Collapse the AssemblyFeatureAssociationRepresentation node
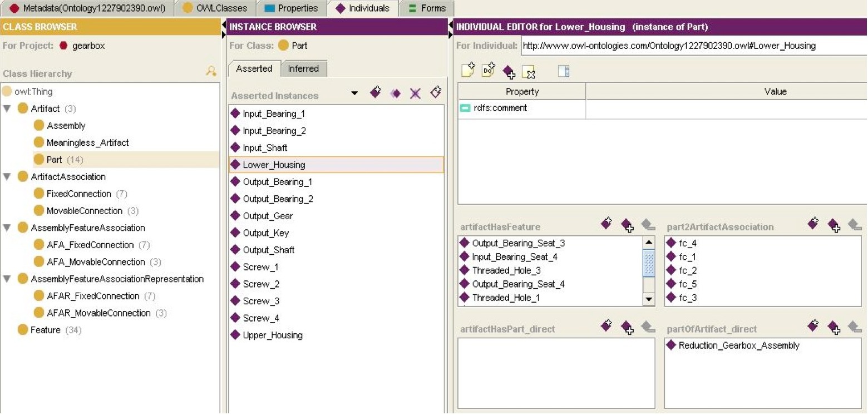Viewport: 868px width, 415px height. coord(7,279)
